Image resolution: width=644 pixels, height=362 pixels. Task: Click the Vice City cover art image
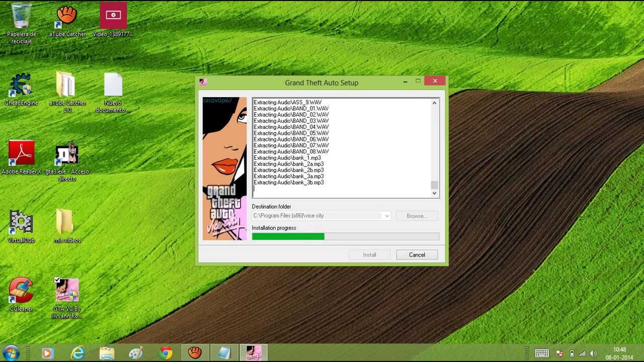point(224,168)
